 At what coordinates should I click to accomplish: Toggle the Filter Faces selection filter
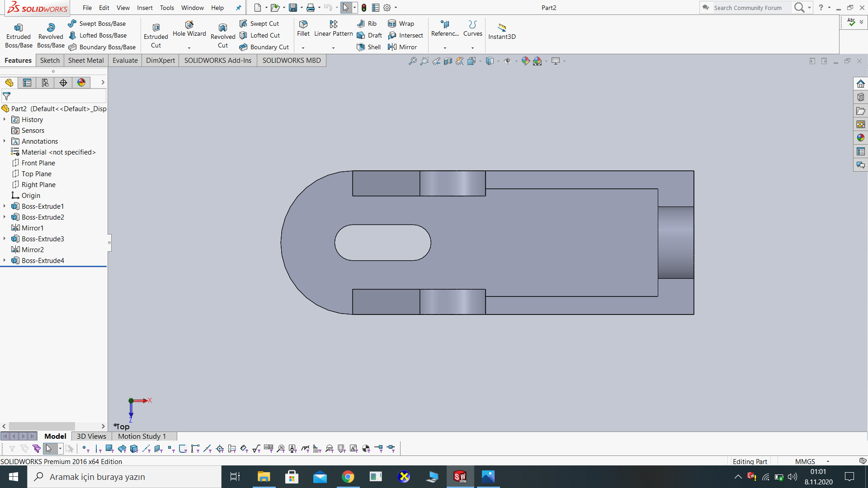[110, 449]
